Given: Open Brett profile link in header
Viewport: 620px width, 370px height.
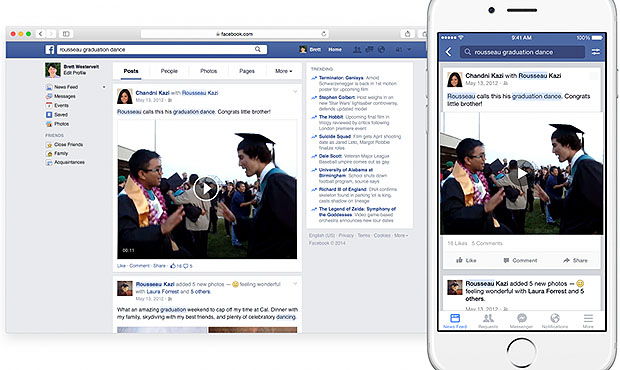Looking at the screenshot, I should (x=311, y=49).
